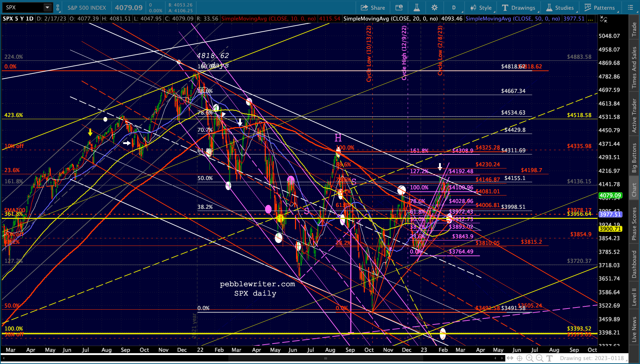
Task: Click the SPX 5 Y 1D chart title
Action: [18, 19]
